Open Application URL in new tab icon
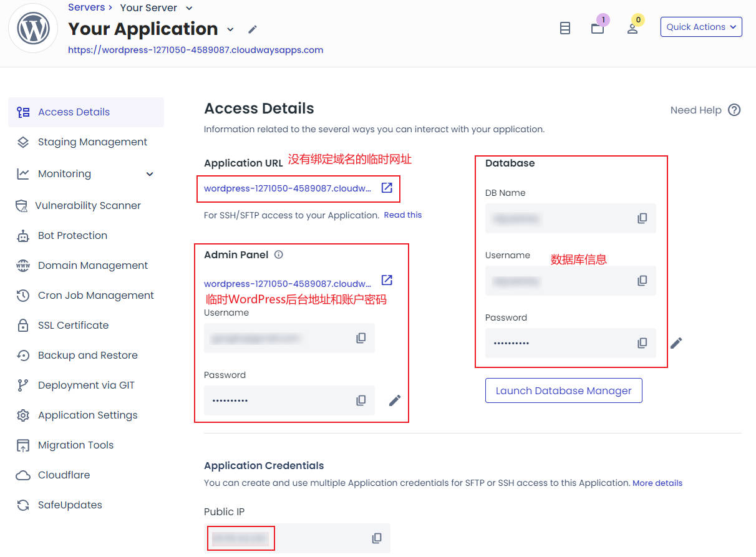 [x=387, y=188]
